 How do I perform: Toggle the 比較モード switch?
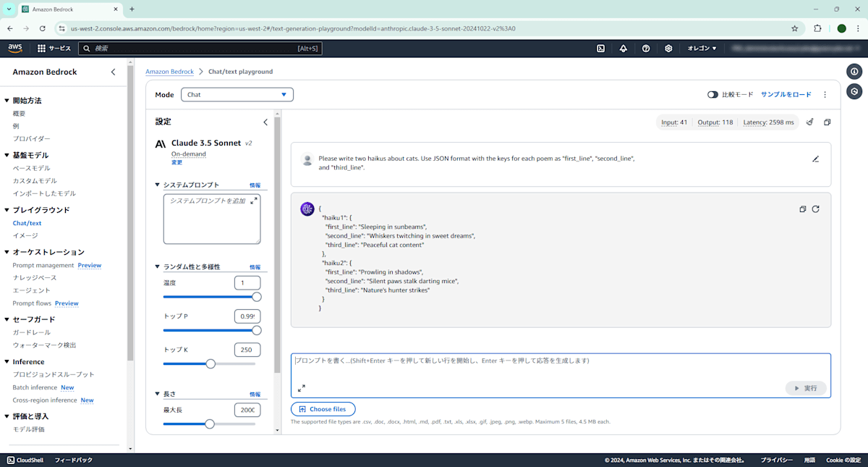[712, 95]
